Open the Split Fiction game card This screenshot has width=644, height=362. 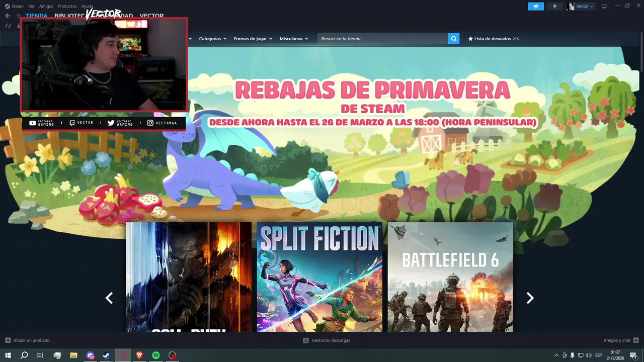pos(319,277)
